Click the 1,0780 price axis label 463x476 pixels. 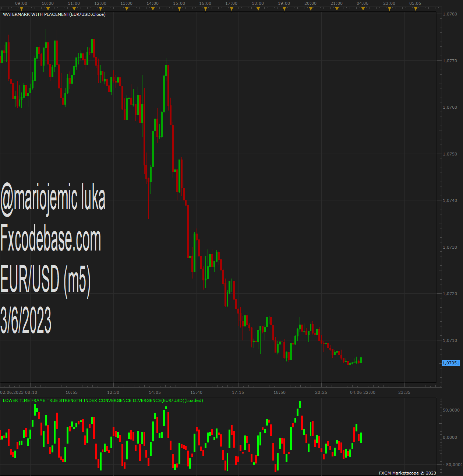[x=450, y=14]
